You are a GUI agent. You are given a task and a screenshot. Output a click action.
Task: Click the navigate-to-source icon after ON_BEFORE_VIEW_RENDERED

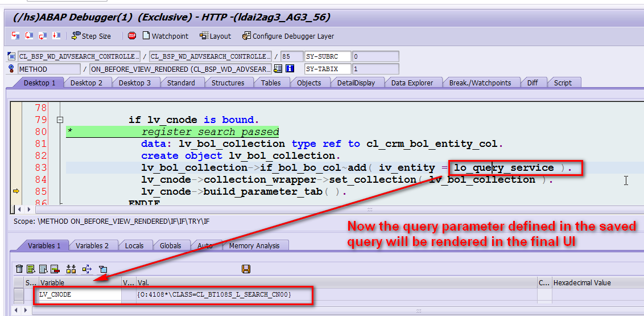[278, 69]
